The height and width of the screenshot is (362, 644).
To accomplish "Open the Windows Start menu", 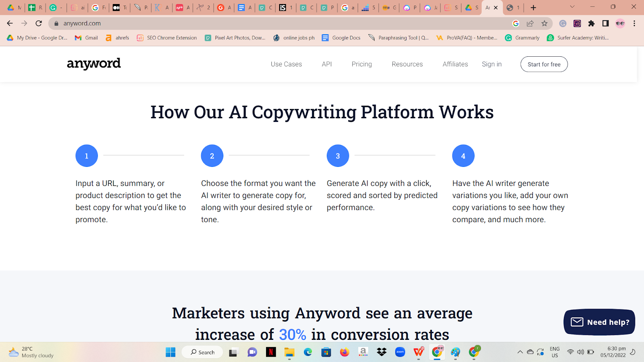I will tap(171, 352).
